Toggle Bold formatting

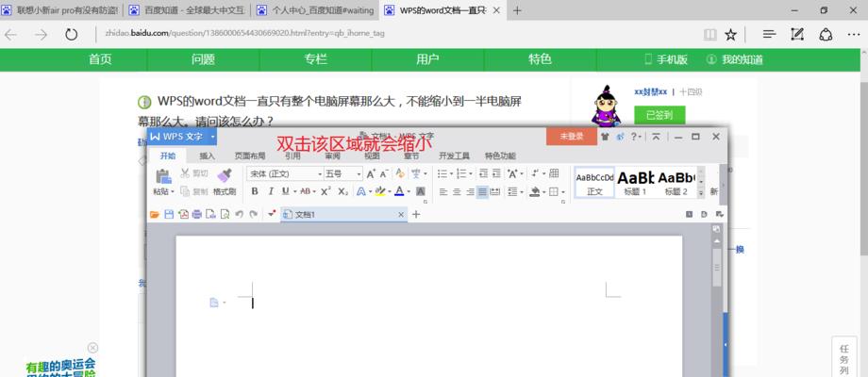click(255, 191)
